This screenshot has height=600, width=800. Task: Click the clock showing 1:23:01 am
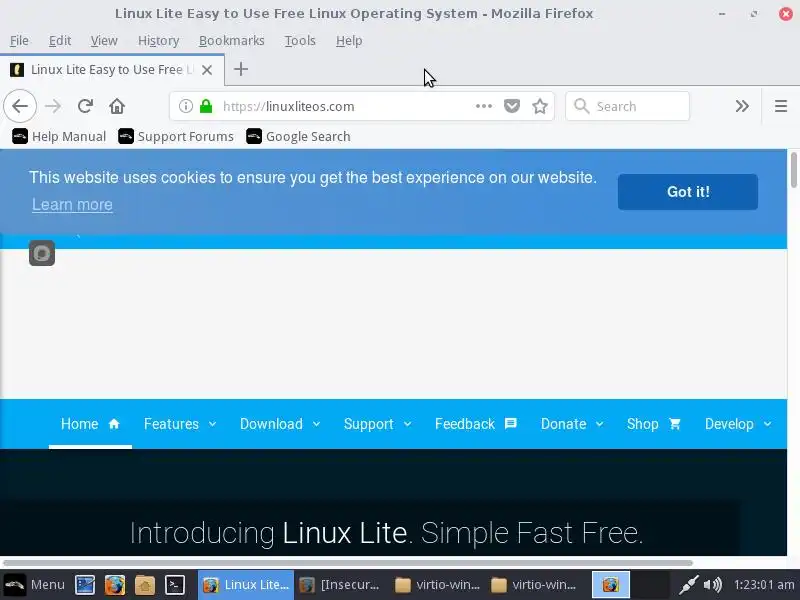pos(764,585)
